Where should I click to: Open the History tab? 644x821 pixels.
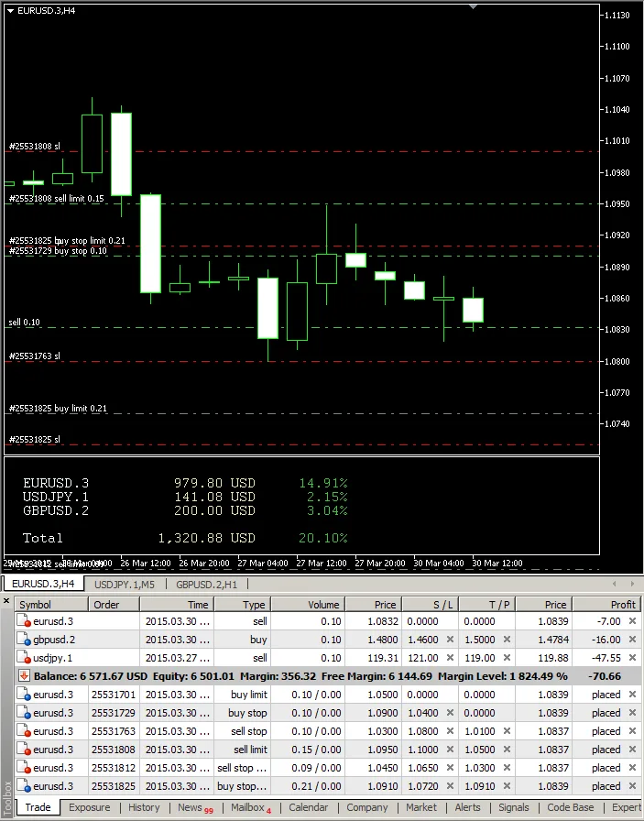tap(144, 807)
